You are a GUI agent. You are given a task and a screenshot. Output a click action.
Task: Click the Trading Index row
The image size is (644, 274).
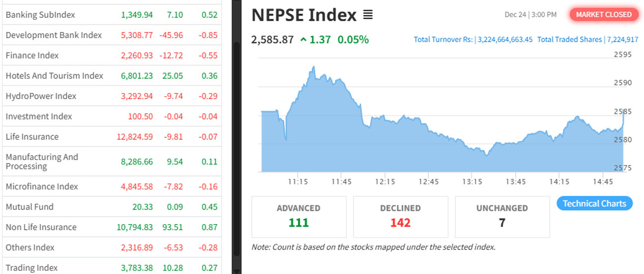pyautogui.click(x=32, y=268)
